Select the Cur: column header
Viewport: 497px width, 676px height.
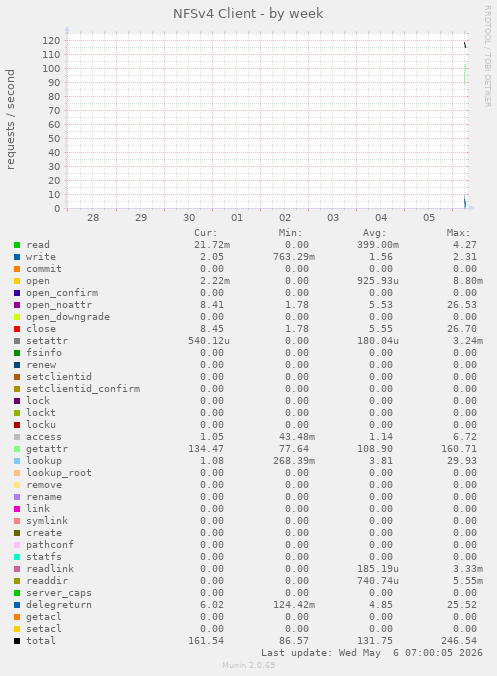click(206, 233)
